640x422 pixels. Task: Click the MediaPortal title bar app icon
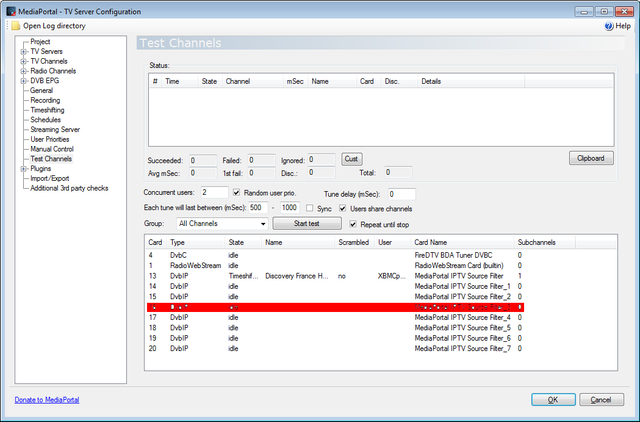click(9, 9)
